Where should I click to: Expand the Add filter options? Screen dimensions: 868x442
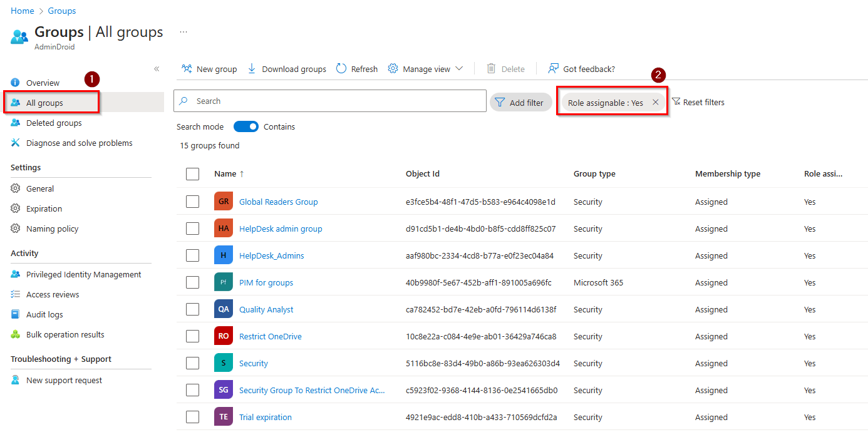pyautogui.click(x=520, y=101)
